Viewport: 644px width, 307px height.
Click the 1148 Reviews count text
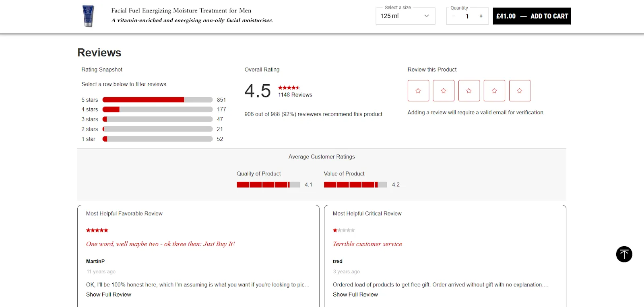(x=295, y=95)
